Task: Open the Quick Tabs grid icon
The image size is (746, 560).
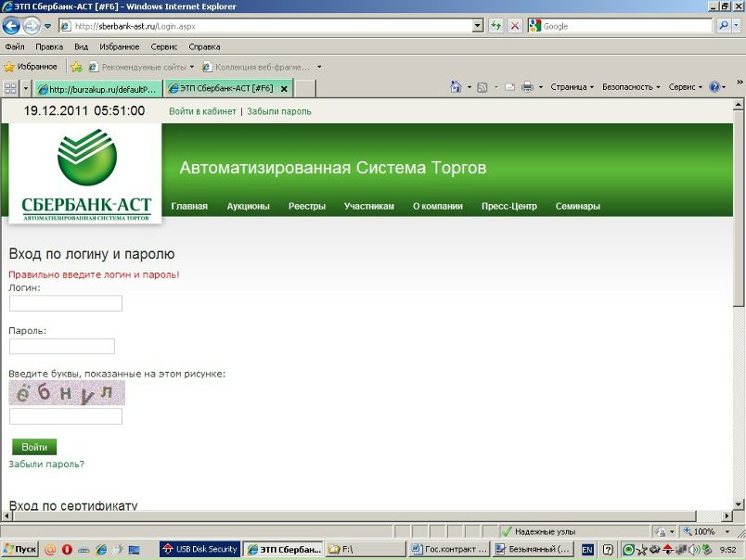Action: coord(10,89)
